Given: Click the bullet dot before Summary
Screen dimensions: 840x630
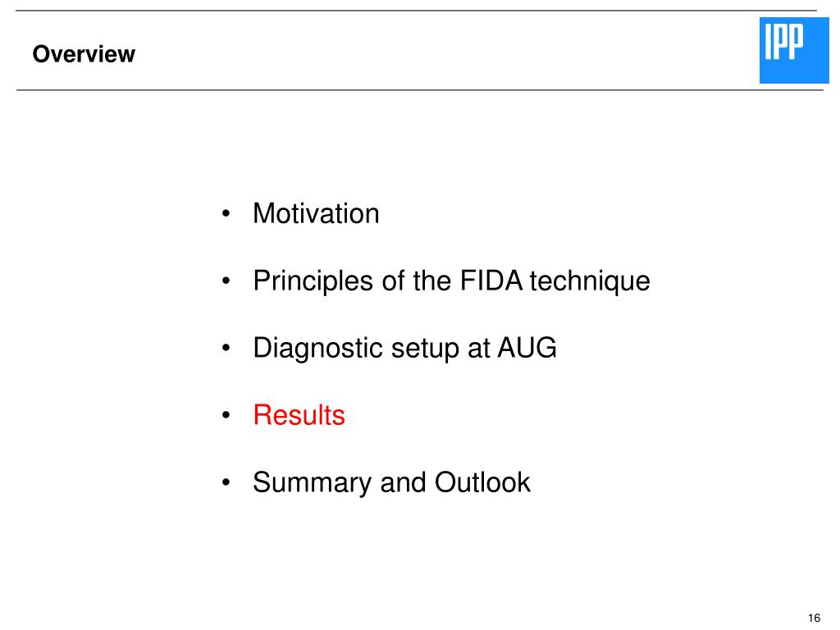Looking at the screenshot, I should 226,482.
